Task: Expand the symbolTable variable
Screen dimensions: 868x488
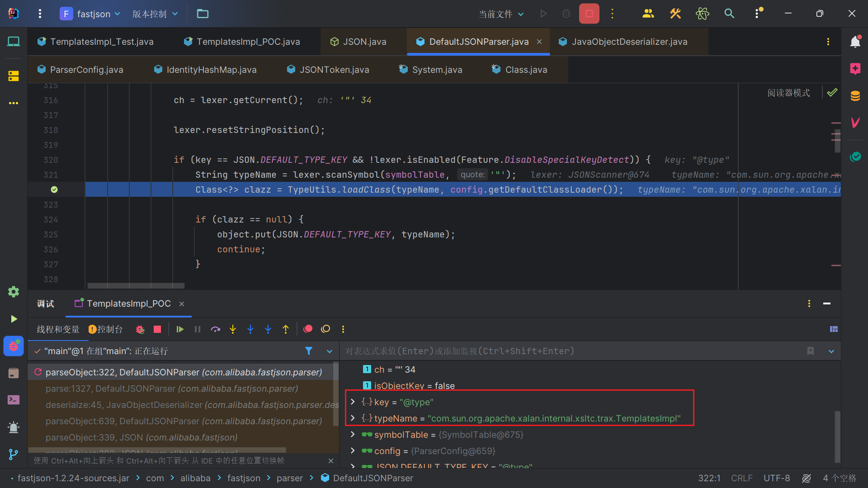Action: tap(353, 434)
